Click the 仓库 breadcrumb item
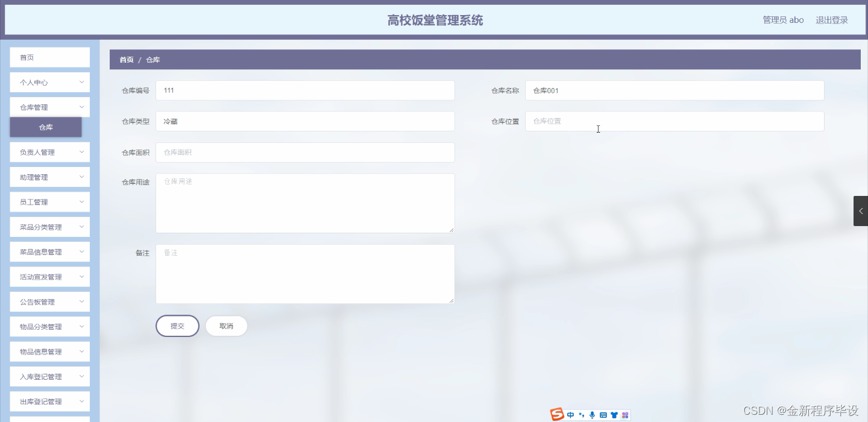 point(153,60)
